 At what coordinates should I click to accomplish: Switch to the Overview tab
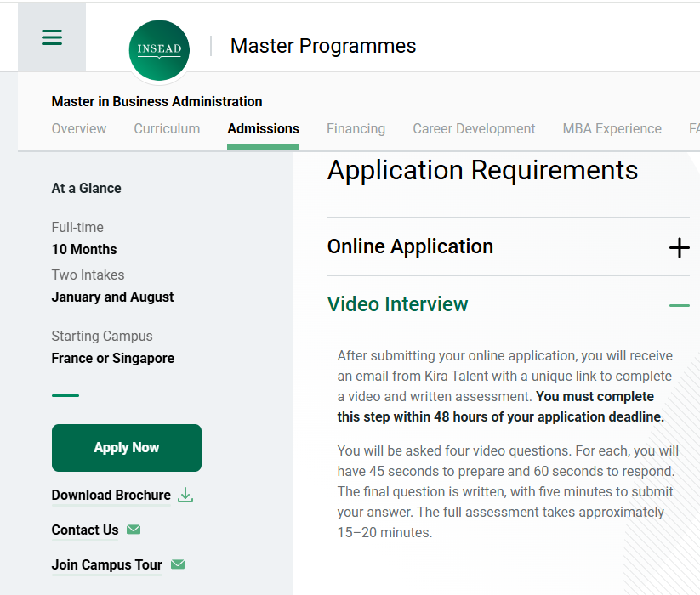click(79, 129)
